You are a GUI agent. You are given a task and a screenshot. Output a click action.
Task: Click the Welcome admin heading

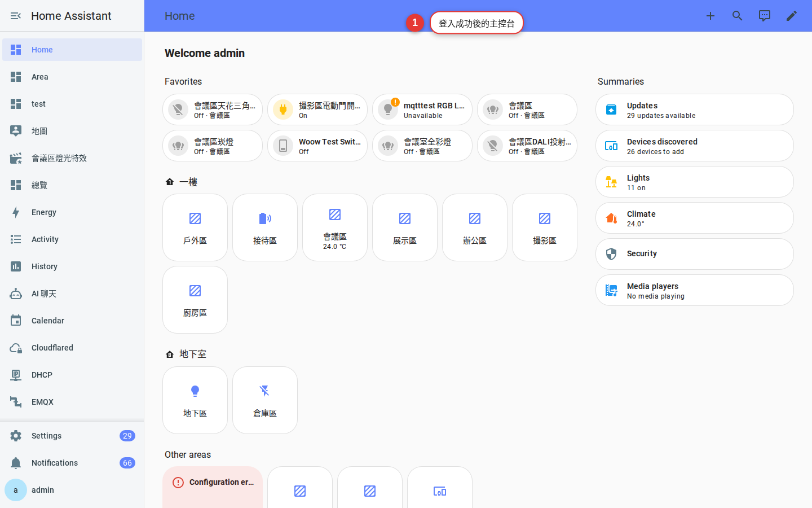pyautogui.click(x=205, y=53)
